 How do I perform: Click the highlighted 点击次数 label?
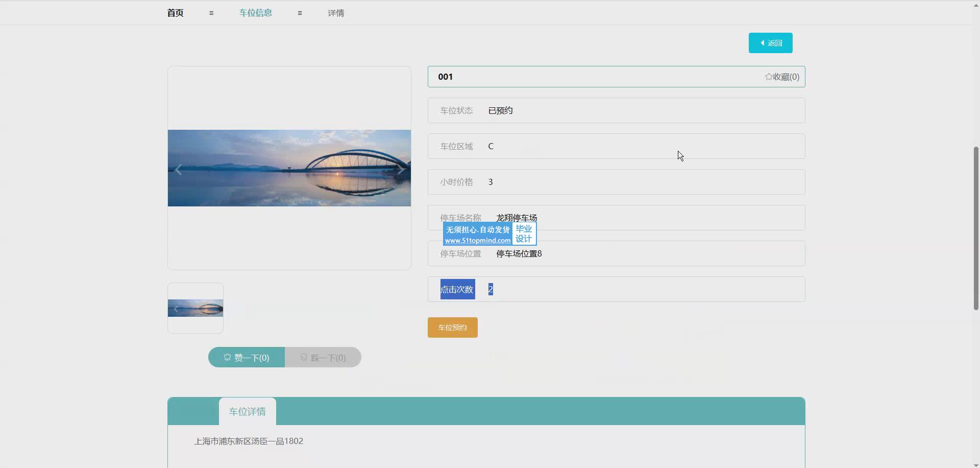pos(457,289)
